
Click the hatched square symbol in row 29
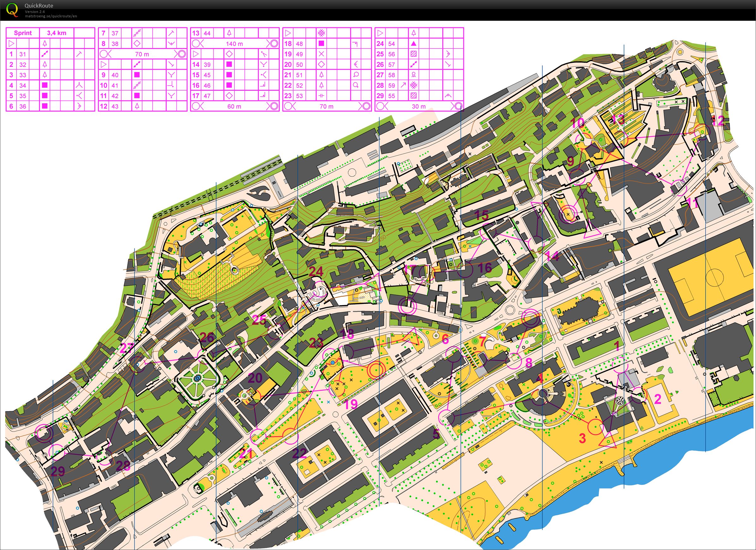(414, 96)
